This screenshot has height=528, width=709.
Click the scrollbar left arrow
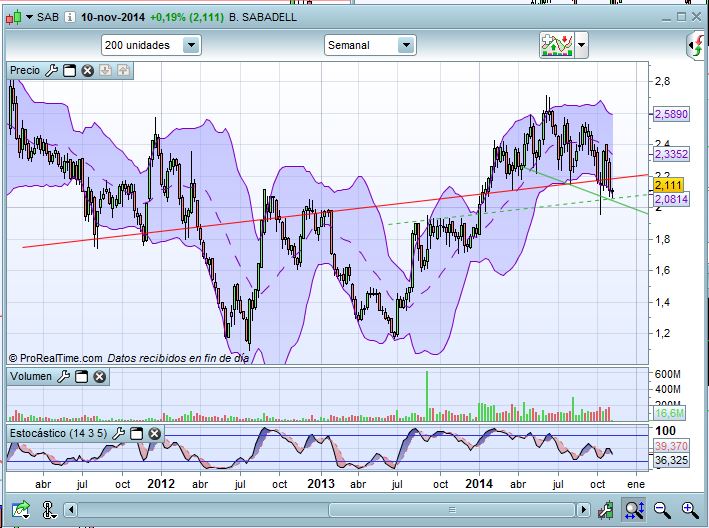[71, 510]
